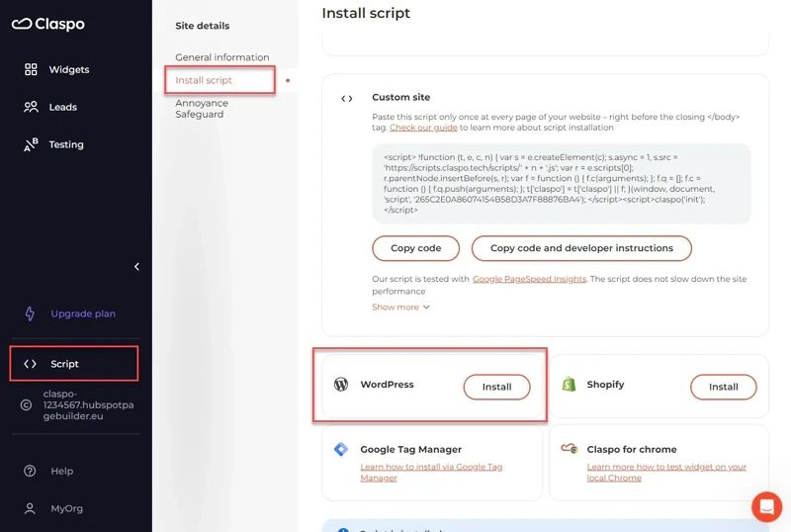The image size is (791, 532).
Task: Collapse the sidebar with the left chevron
Action: click(x=136, y=267)
